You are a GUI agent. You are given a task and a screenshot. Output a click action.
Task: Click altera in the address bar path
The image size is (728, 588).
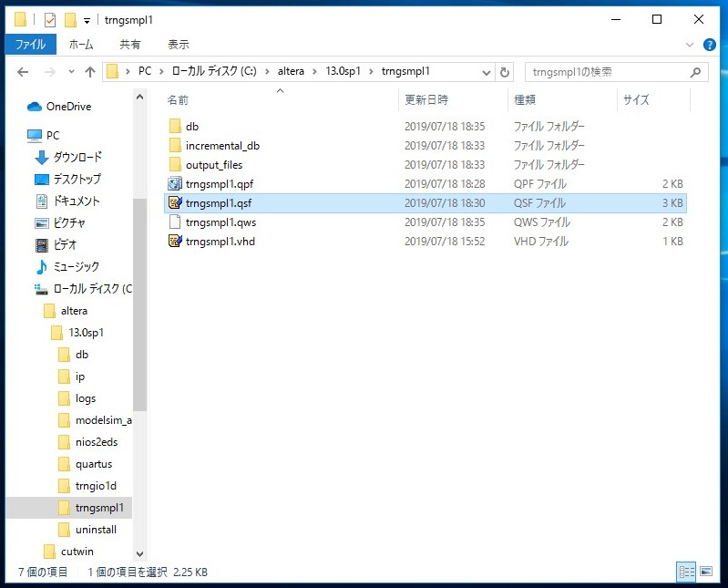(291, 71)
